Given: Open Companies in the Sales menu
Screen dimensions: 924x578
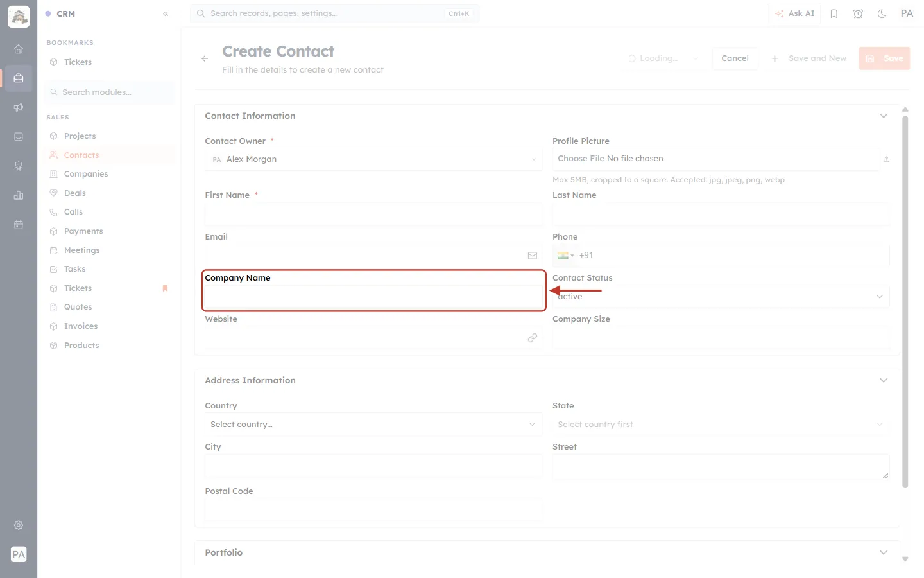Looking at the screenshot, I should point(110,174).
